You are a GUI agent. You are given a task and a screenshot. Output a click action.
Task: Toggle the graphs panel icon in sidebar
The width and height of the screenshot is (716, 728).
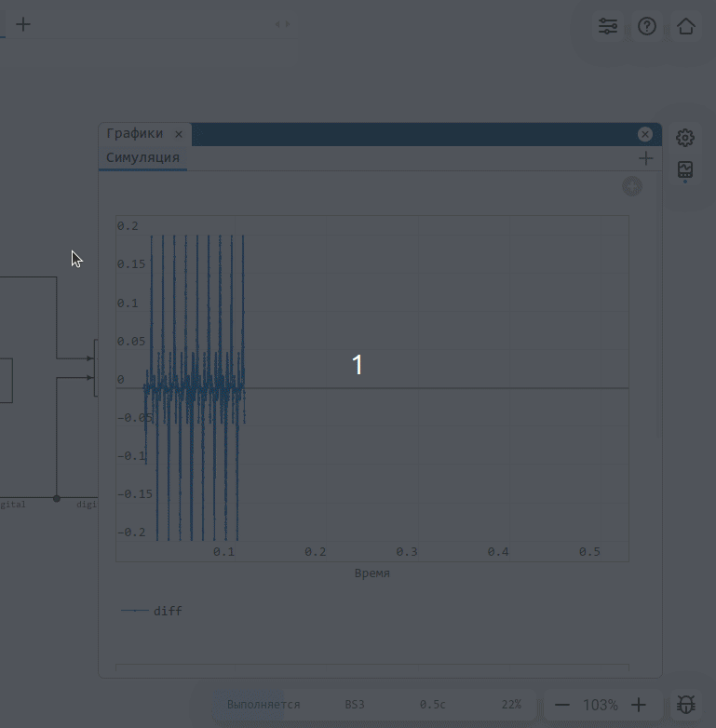pyautogui.click(x=685, y=170)
